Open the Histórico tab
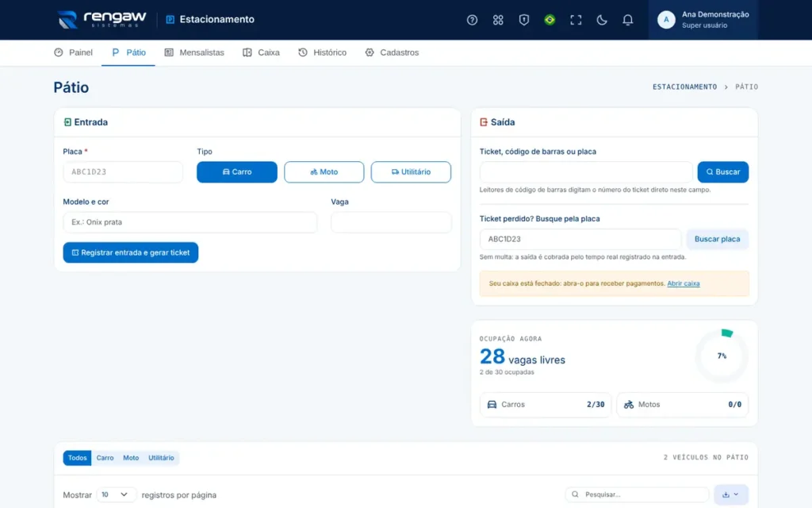The image size is (812, 508). 322,52
